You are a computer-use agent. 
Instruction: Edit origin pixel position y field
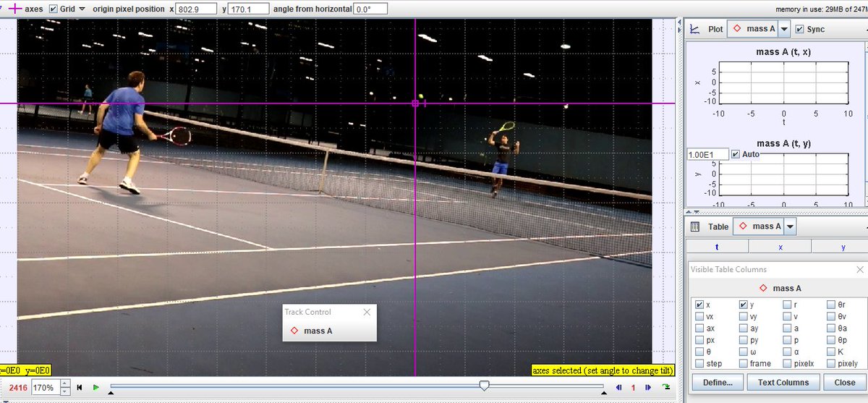(x=248, y=9)
